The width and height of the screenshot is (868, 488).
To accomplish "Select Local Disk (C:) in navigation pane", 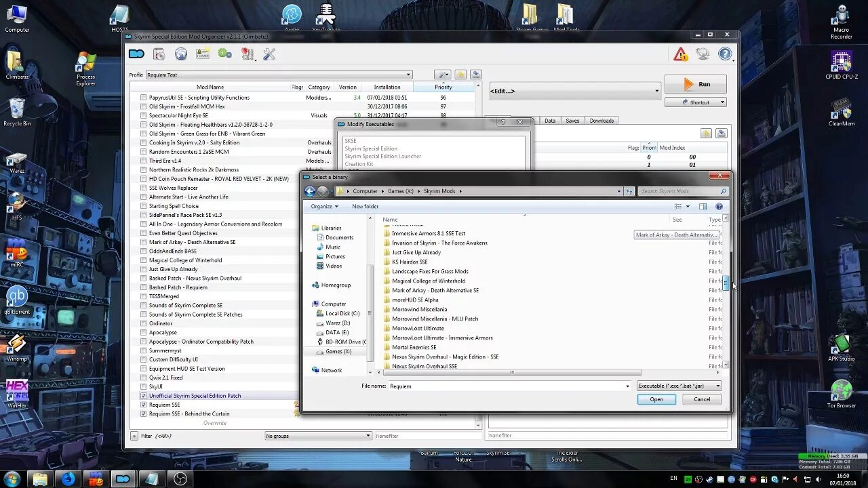I will tap(342, 313).
